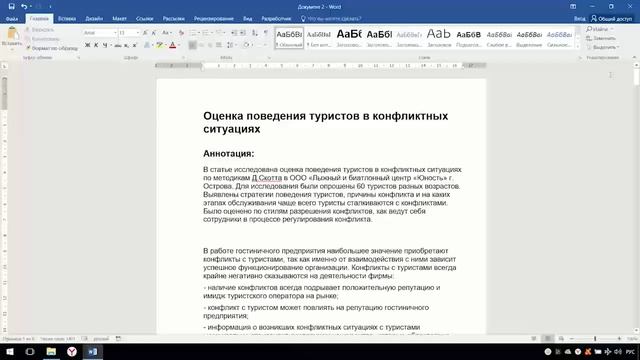This screenshot has width=640, height=360.
Task: Open Change Case (Аа) dropdown
Action: point(167,33)
